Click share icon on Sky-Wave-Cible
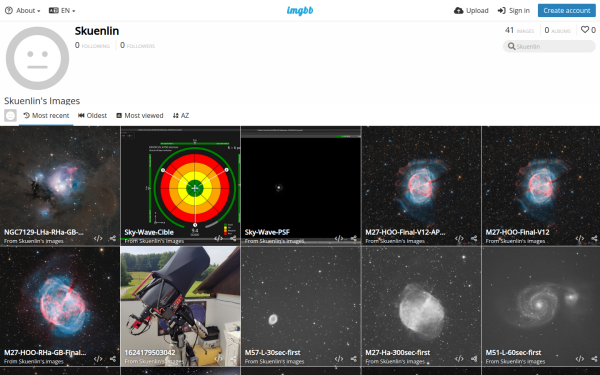Viewport: 600px width, 375px height. [x=233, y=238]
